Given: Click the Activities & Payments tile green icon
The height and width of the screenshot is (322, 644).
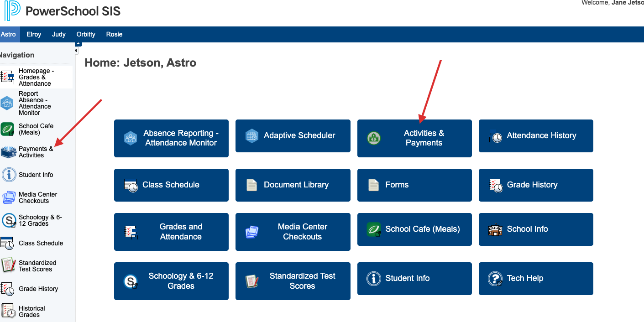Looking at the screenshot, I should coord(374,138).
